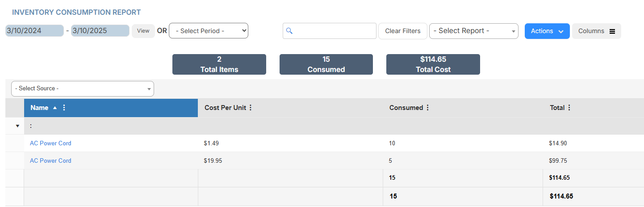Viewport: 644px width, 207px height.
Task: Focus the search text box
Action: click(330, 31)
